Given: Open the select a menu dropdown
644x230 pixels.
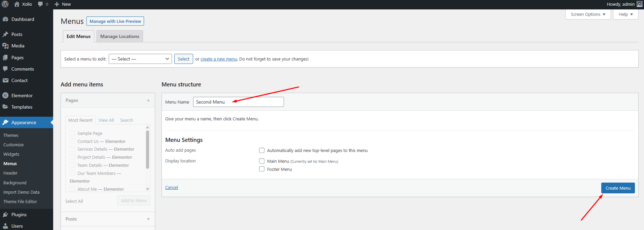Looking at the screenshot, I should [x=140, y=59].
